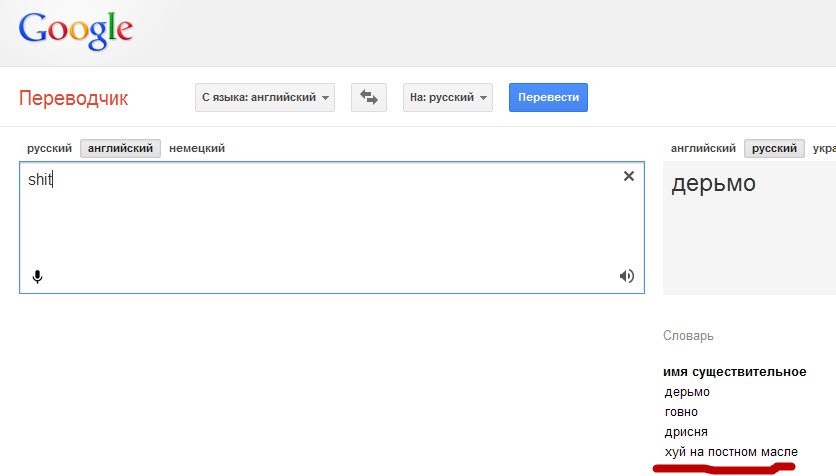The image size is (836, 476).
Task: Clear the source text with X
Action: (x=629, y=176)
